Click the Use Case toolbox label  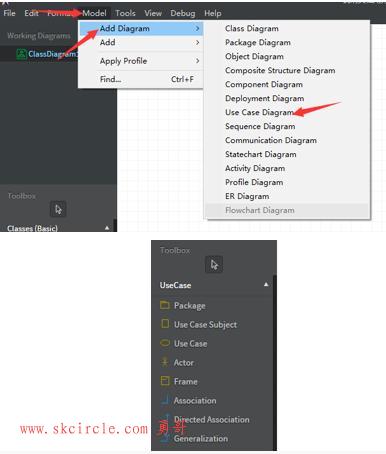pyautogui.click(x=190, y=344)
